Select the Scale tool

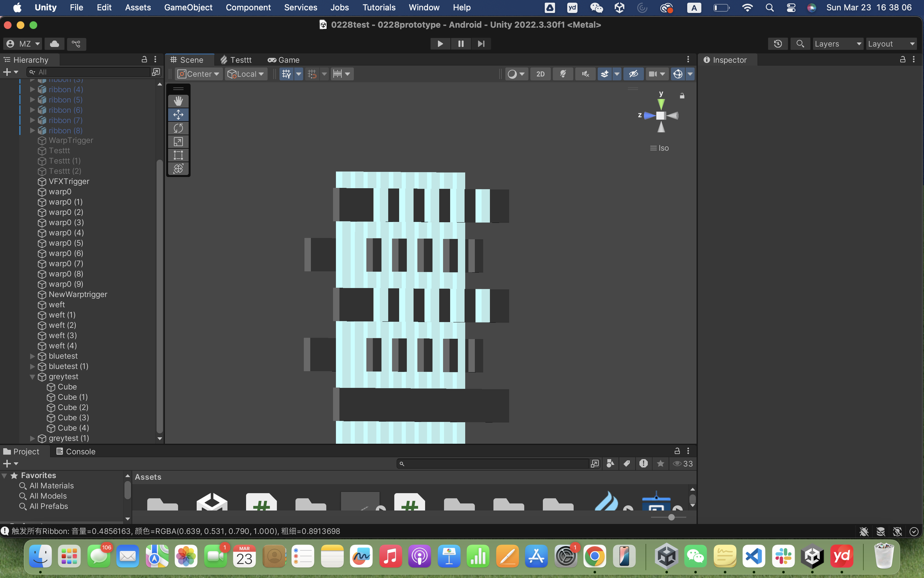point(178,141)
